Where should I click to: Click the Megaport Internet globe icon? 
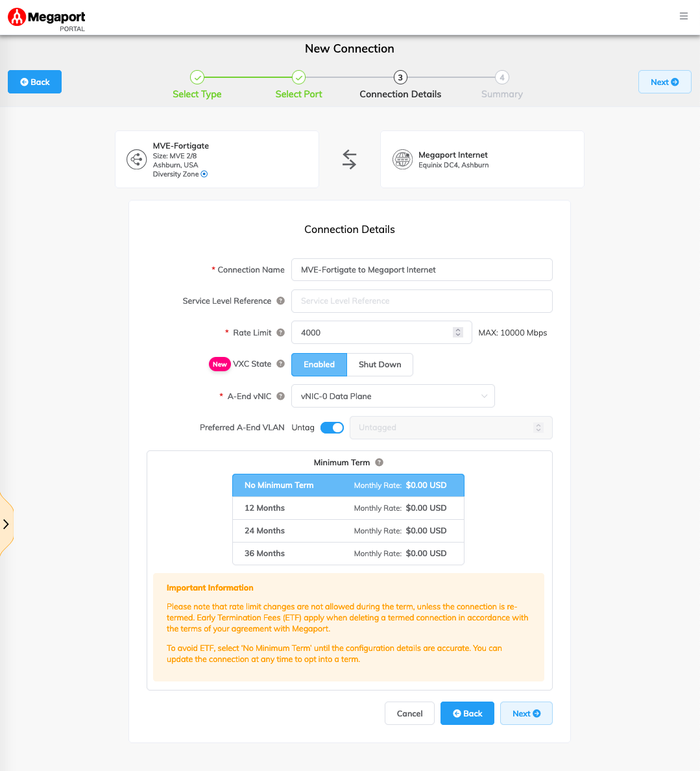point(403,159)
